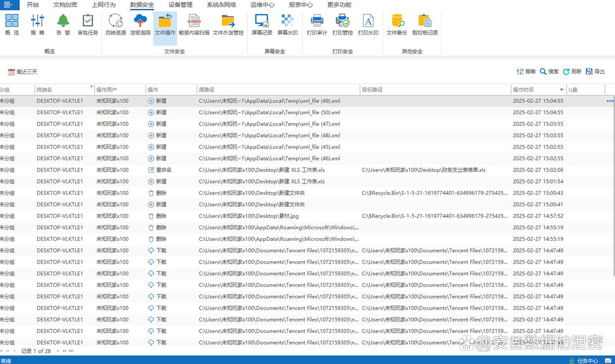
Task: Open the 最近三天 date range filter
Action: click(x=23, y=72)
